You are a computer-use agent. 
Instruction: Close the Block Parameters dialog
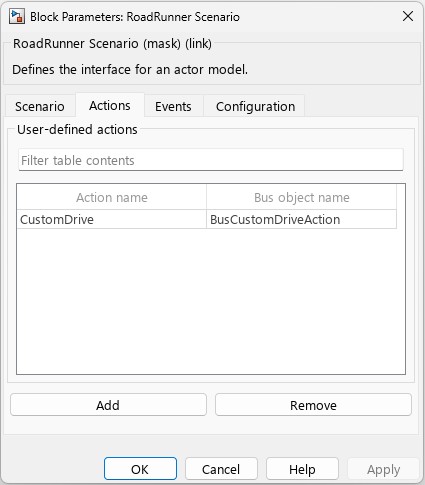click(408, 16)
